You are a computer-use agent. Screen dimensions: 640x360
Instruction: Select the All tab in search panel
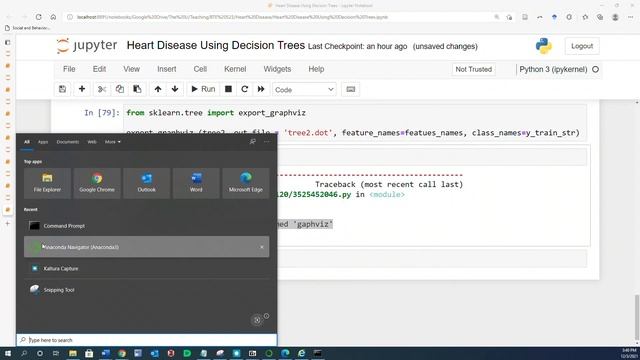[x=27, y=142]
